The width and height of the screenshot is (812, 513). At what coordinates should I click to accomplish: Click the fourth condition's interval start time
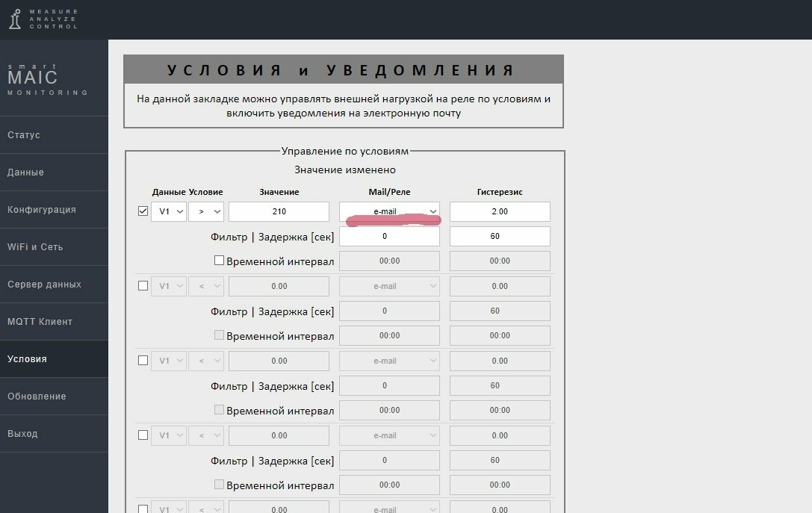(389, 485)
